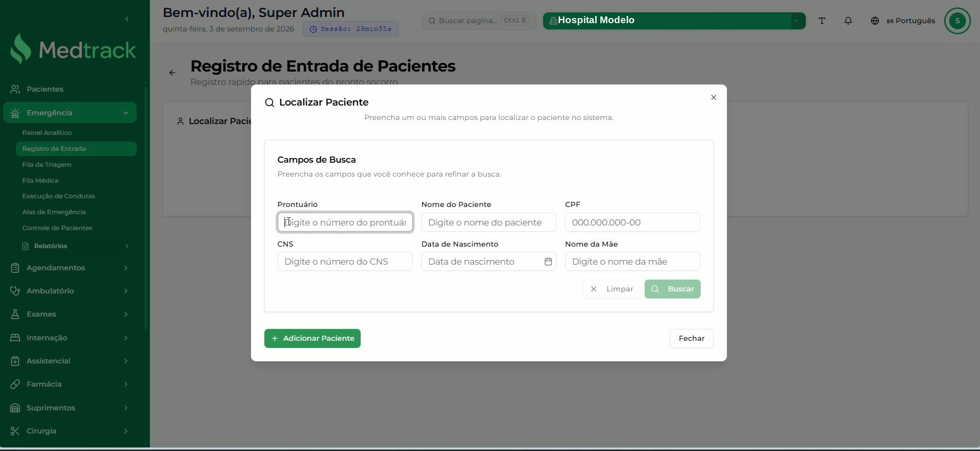This screenshot has width=980, height=451.
Task: Focus the Nome do Paciente field
Action: 489,222
